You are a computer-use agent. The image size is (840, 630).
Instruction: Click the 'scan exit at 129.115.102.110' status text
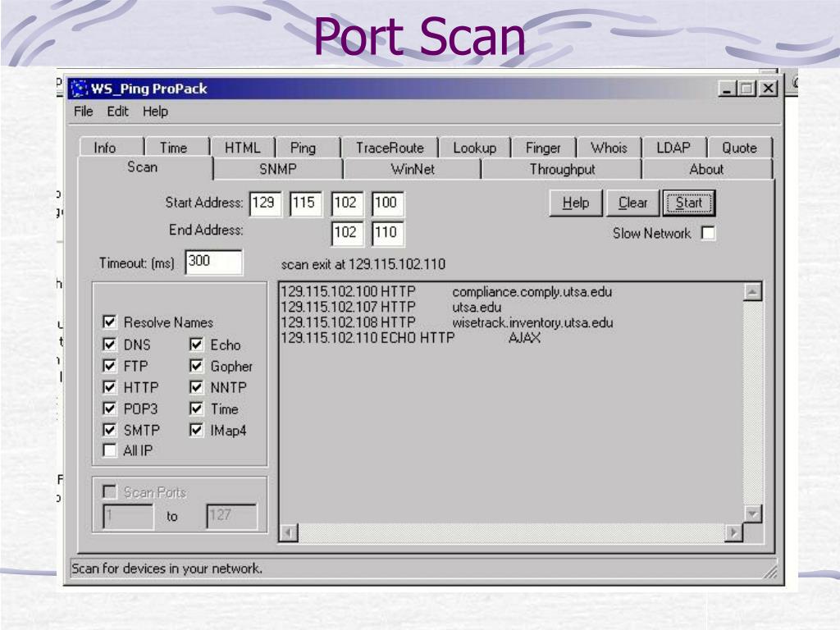pyautogui.click(x=363, y=264)
